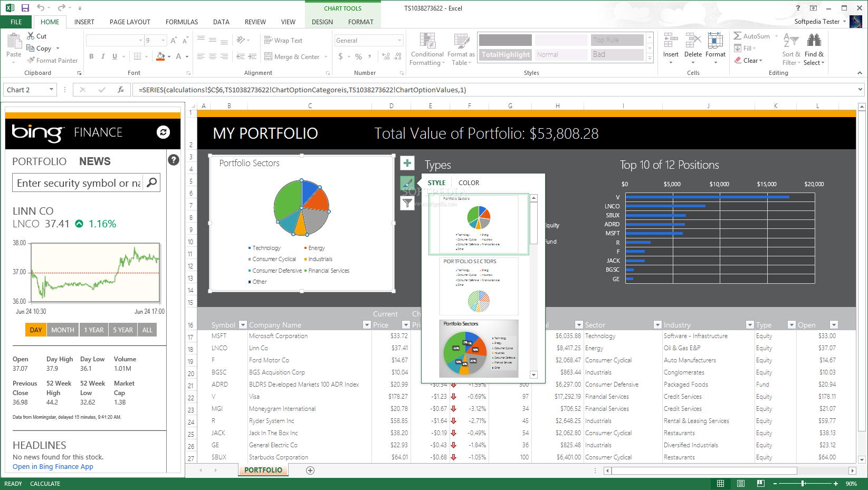This screenshot has height=490, width=868.
Task: Open the Symbol column filter dropdown
Action: pyautogui.click(x=243, y=325)
